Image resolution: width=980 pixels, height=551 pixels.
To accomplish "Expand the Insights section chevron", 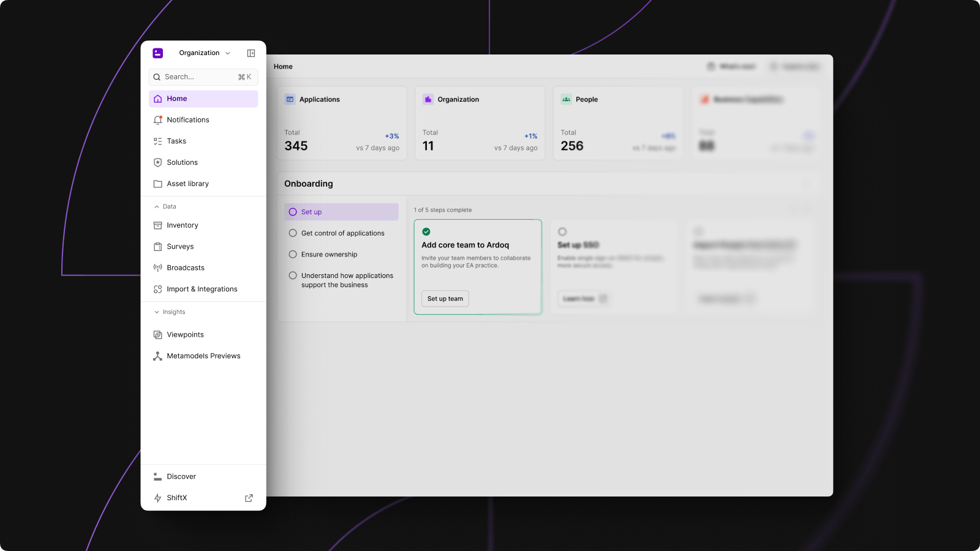I will pyautogui.click(x=157, y=312).
